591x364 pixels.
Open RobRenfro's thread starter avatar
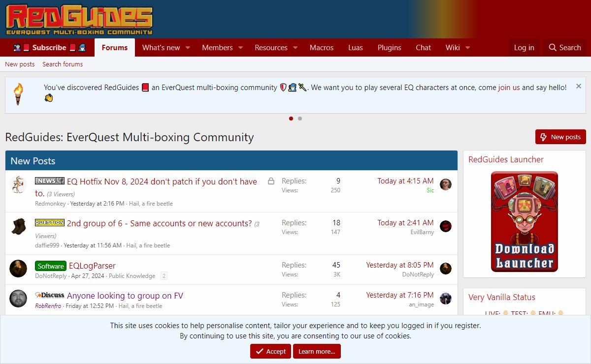click(x=18, y=299)
